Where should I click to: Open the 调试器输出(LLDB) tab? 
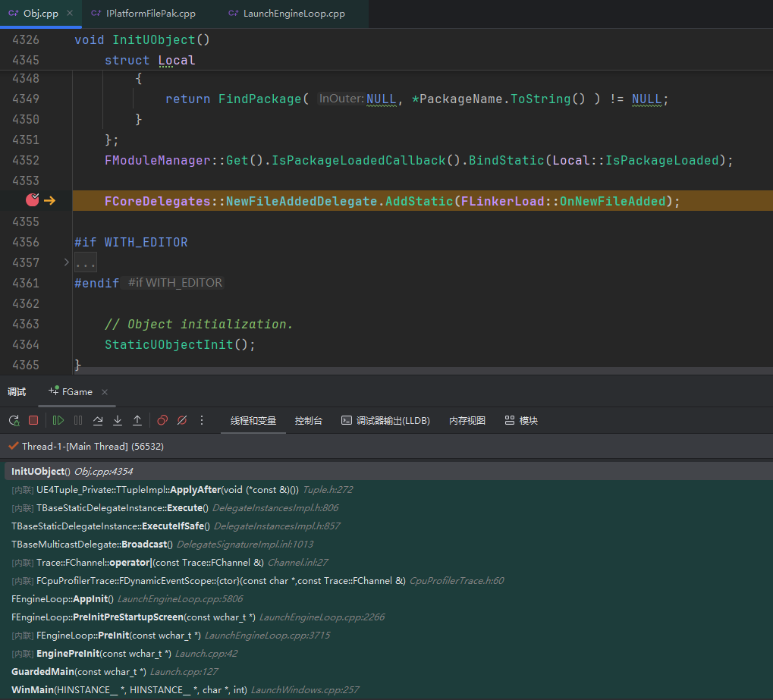point(385,420)
